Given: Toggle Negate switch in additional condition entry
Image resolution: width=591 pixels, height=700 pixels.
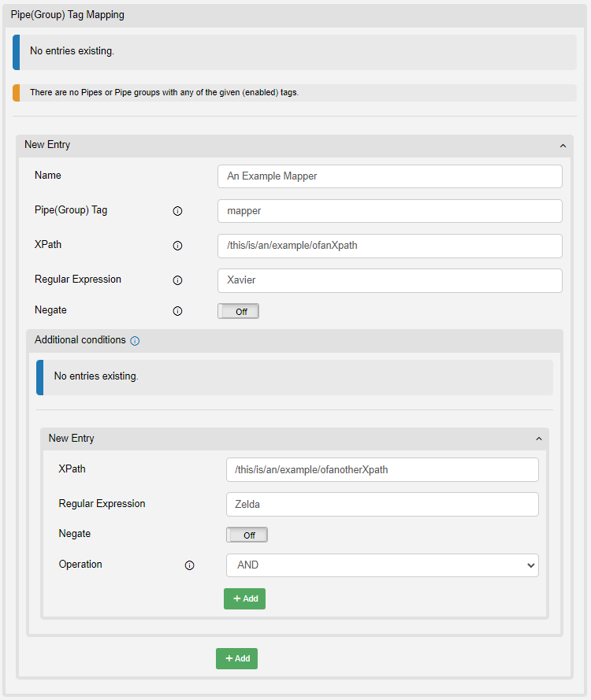Looking at the screenshot, I should (x=247, y=535).
